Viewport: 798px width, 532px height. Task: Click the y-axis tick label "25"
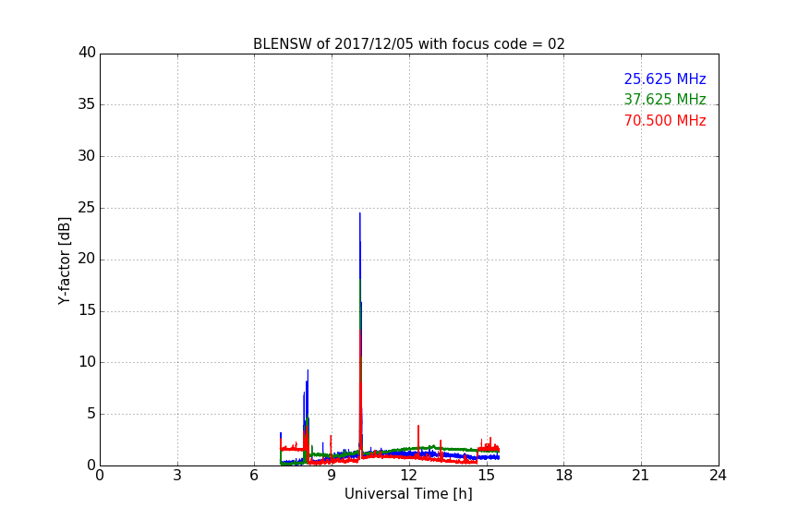[x=87, y=208]
